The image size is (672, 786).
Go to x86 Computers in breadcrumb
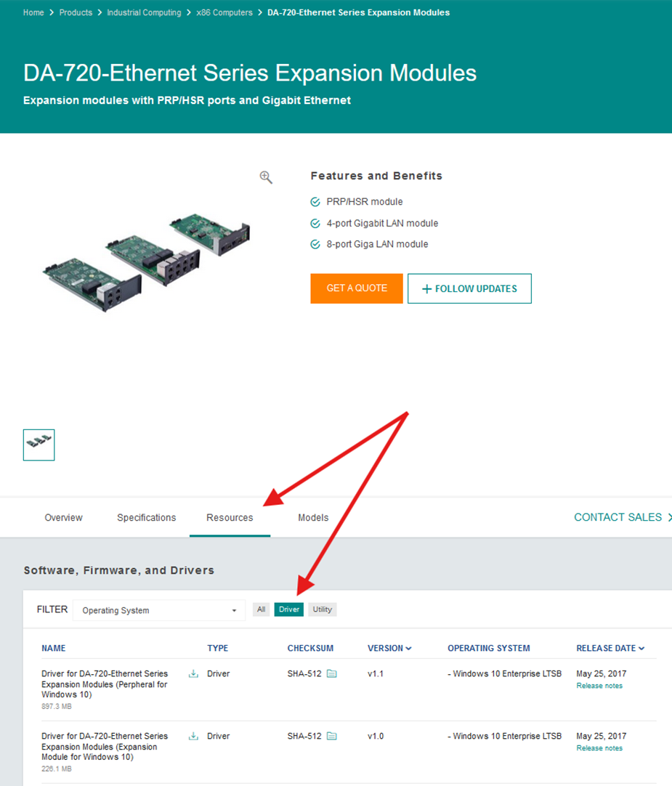[224, 12]
